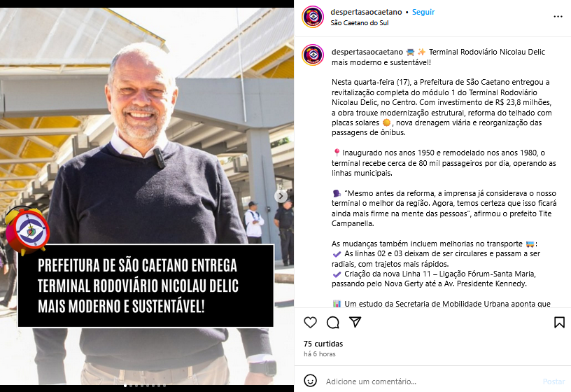Click the header despertasaocaetano profile avatar
The width and height of the screenshot is (571, 392).
pos(313,17)
